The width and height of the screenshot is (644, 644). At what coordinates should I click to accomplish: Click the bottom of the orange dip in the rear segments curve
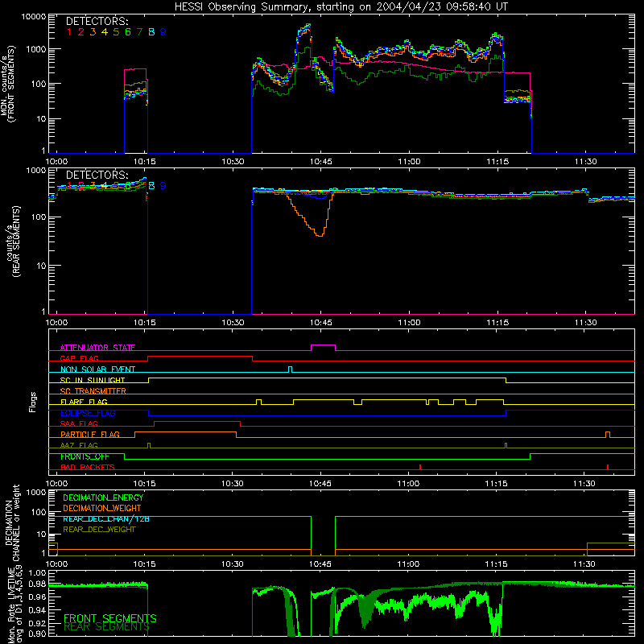pos(320,235)
